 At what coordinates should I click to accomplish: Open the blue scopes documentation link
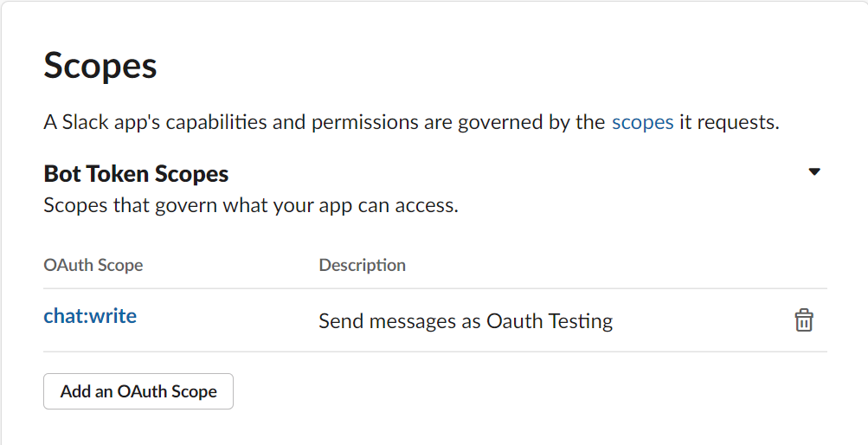point(642,122)
